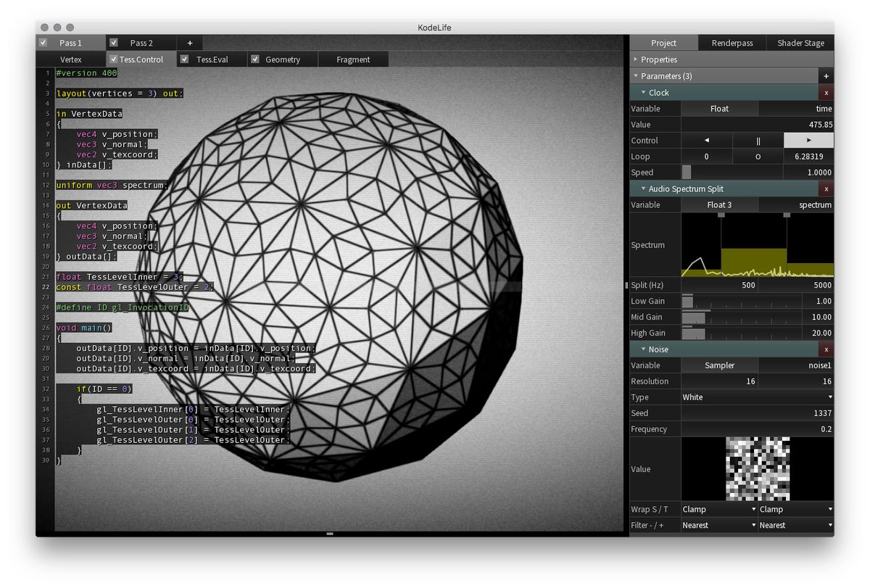This screenshot has height=588, width=870.
Task: Remove the Noise parameter via its x icon
Action: pos(826,349)
